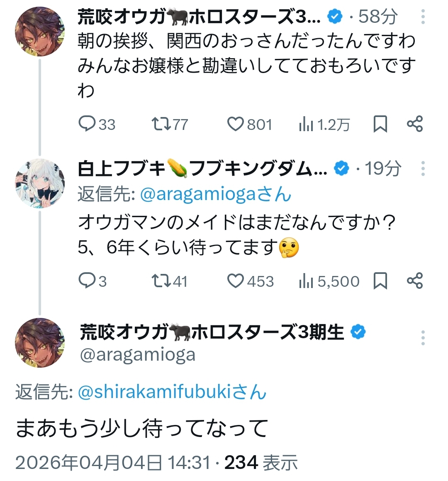This screenshot has height=481, width=448.
Task: Bookmark Fubuki's maid reply tweet
Action: coord(380,281)
